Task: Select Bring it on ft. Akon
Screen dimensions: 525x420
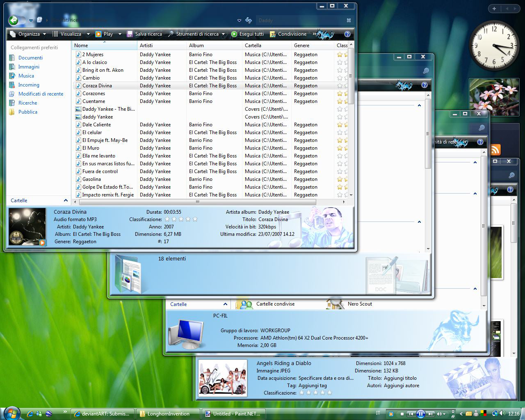Action: pos(103,70)
